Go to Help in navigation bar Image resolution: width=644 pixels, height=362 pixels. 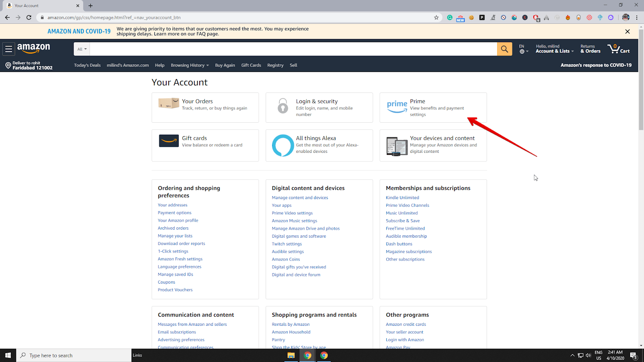point(160,65)
